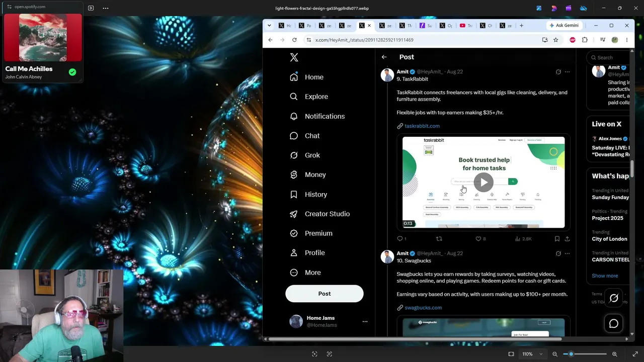The height and width of the screenshot is (362, 644).
Task: Open Grok icon in sidebar
Action: coord(294,155)
